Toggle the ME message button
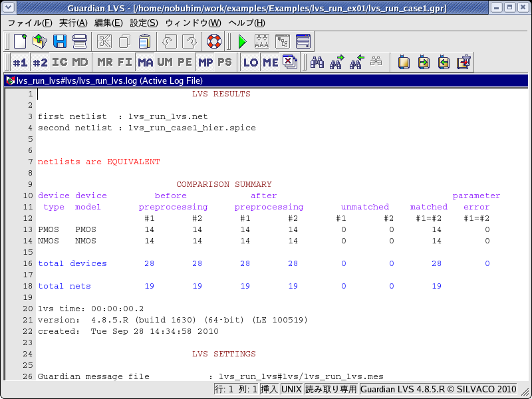The image size is (532, 399). tap(271, 62)
